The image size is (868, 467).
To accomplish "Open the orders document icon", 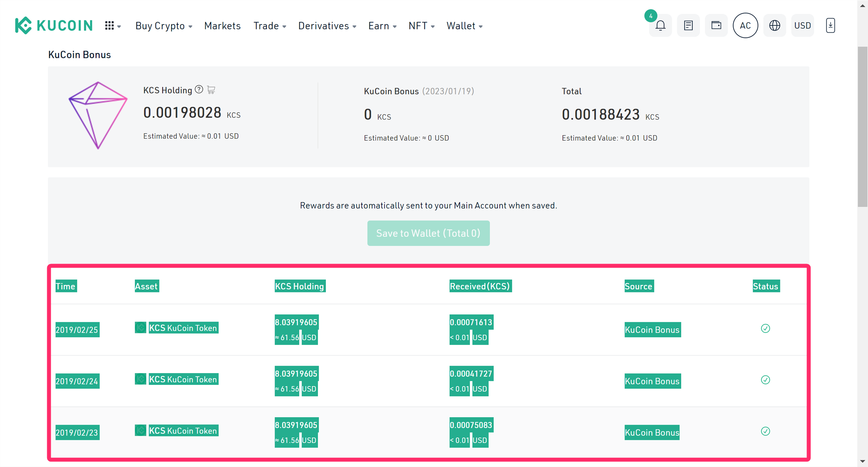I will click(688, 26).
